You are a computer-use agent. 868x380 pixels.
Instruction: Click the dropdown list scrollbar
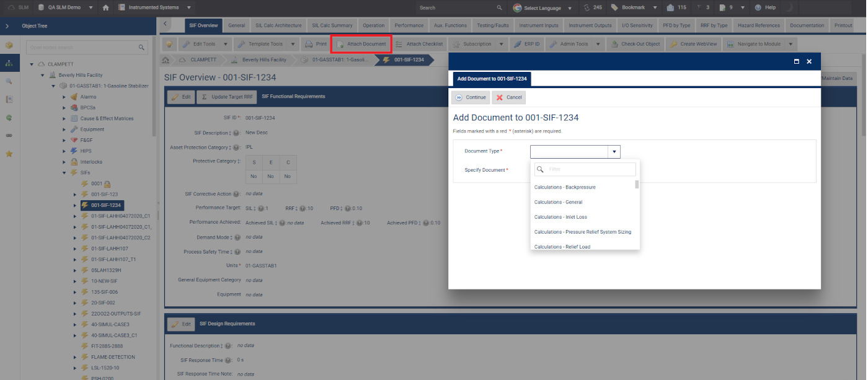pyautogui.click(x=637, y=184)
